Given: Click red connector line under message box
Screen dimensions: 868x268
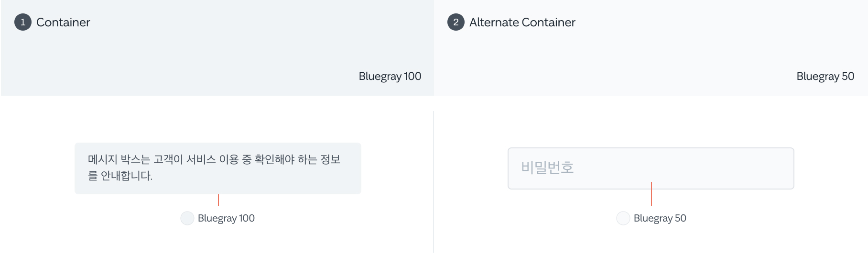Looking at the screenshot, I should point(218,200).
